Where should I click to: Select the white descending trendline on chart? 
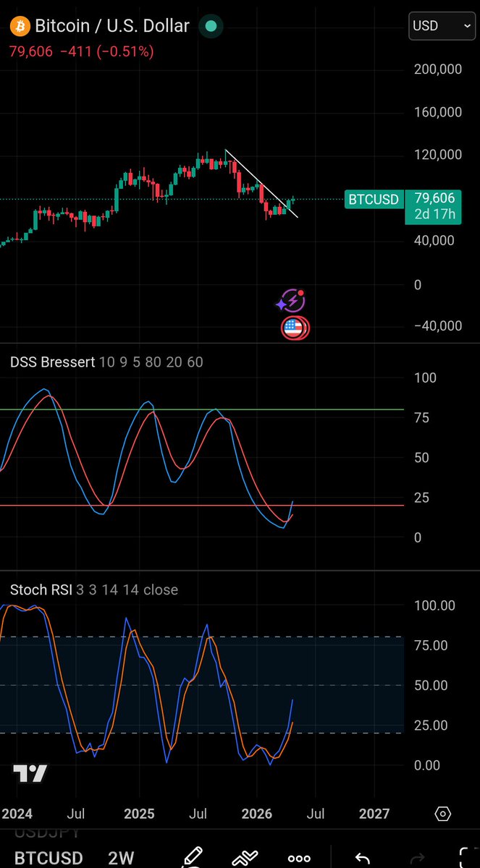coord(261,184)
